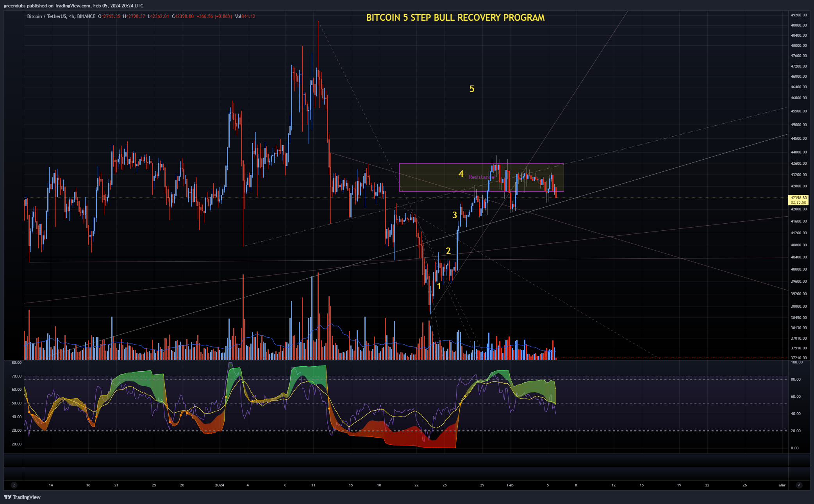
Task: Click the published-by header 'greendubs published on TradingView.com'
Action: [47, 5]
